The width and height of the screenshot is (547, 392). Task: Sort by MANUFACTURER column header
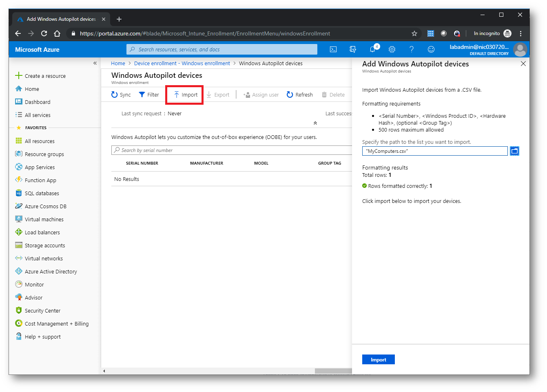coord(206,163)
